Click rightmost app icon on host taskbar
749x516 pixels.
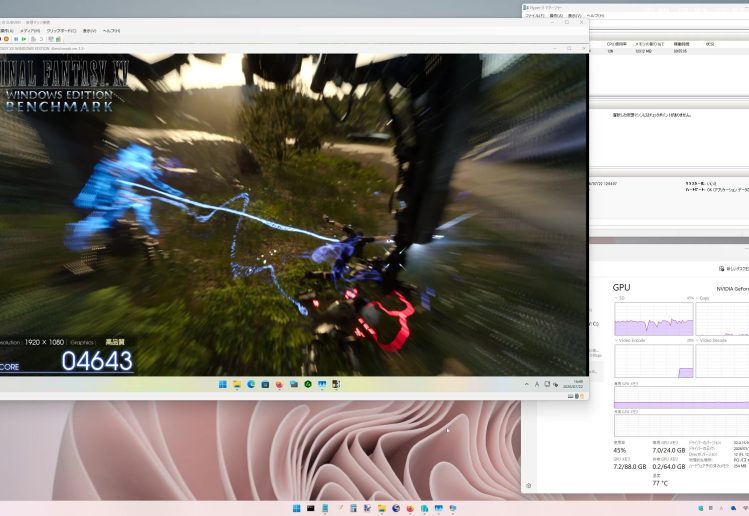click(x=452, y=508)
